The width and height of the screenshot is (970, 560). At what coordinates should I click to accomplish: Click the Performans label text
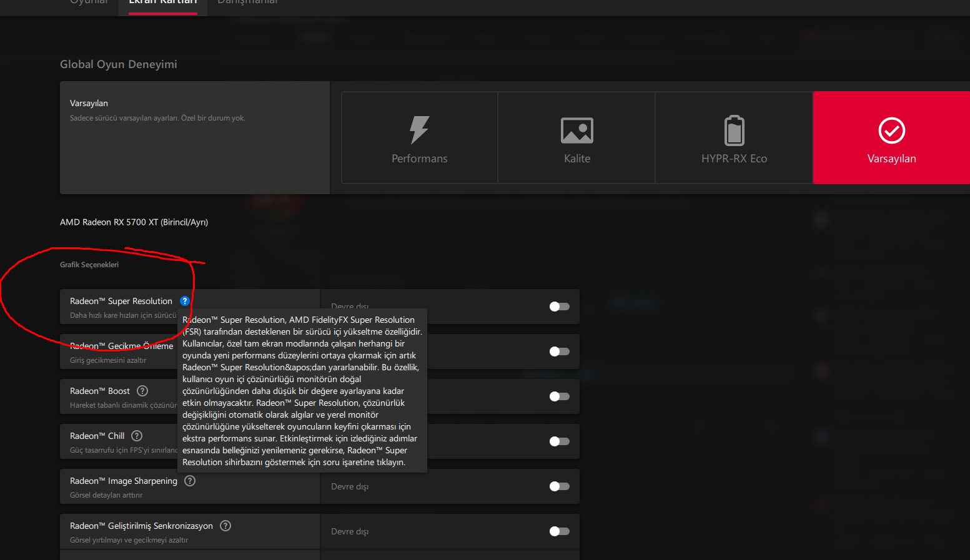coord(419,159)
